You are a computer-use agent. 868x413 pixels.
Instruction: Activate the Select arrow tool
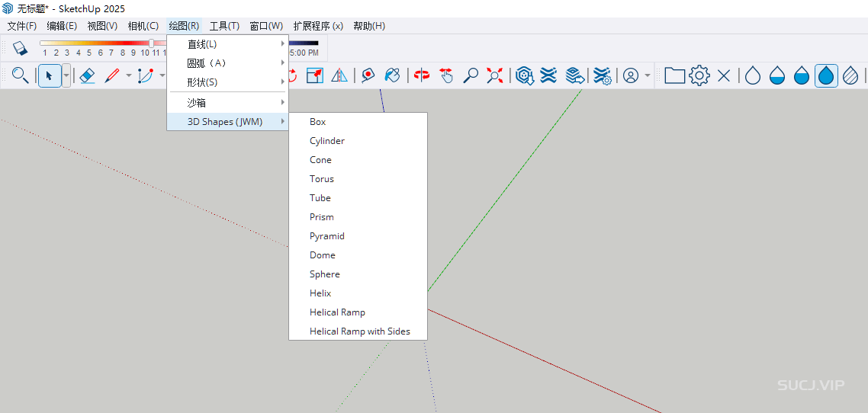[x=50, y=75]
